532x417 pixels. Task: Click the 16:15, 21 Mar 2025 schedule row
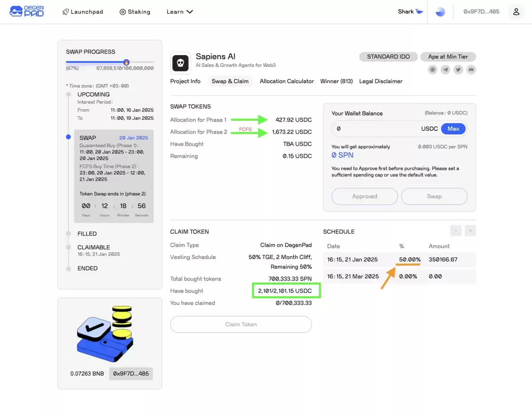399,276
